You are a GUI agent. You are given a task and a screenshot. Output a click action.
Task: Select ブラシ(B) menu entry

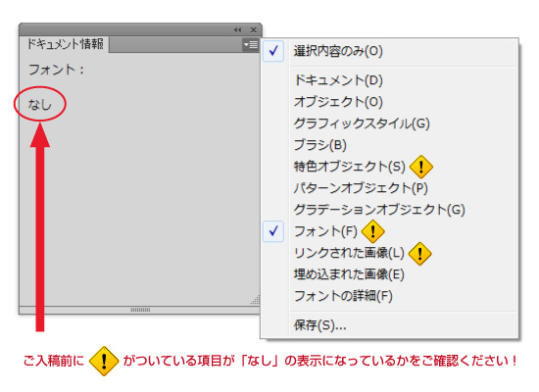coord(320,145)
